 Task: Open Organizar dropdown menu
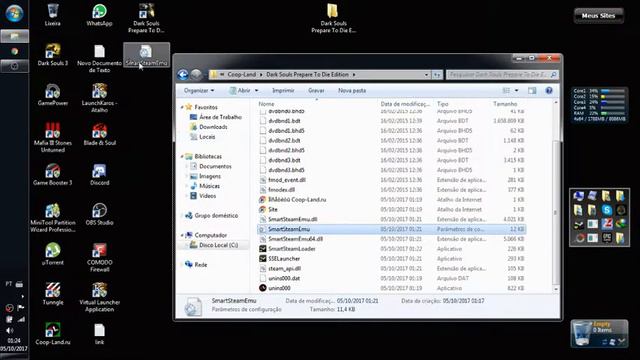[x=199, y=91]
